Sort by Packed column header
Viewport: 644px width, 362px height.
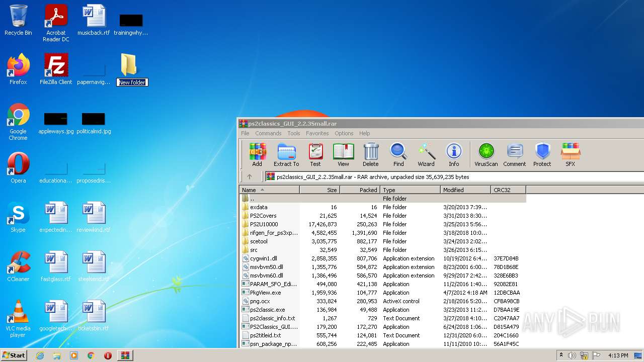tap(360, 190)
